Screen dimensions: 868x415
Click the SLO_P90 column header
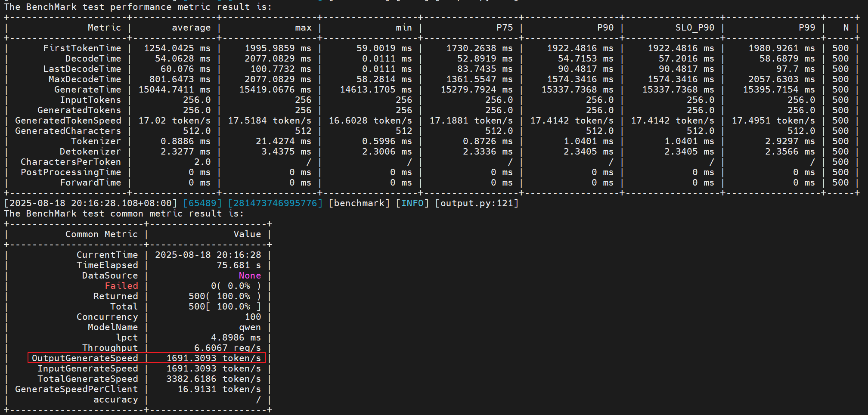[695, 28]
